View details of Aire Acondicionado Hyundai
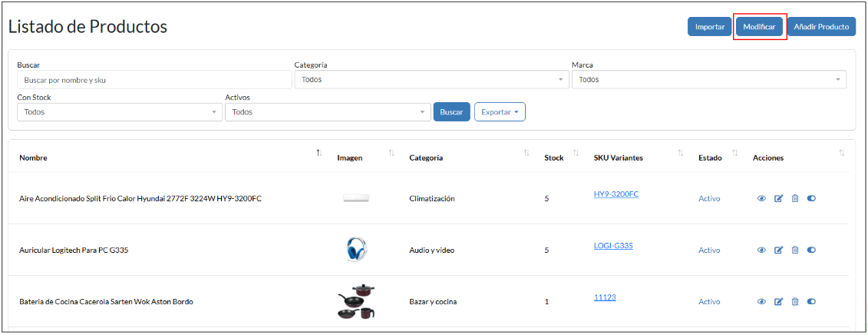The image size is (868, 335). (761, 198)
